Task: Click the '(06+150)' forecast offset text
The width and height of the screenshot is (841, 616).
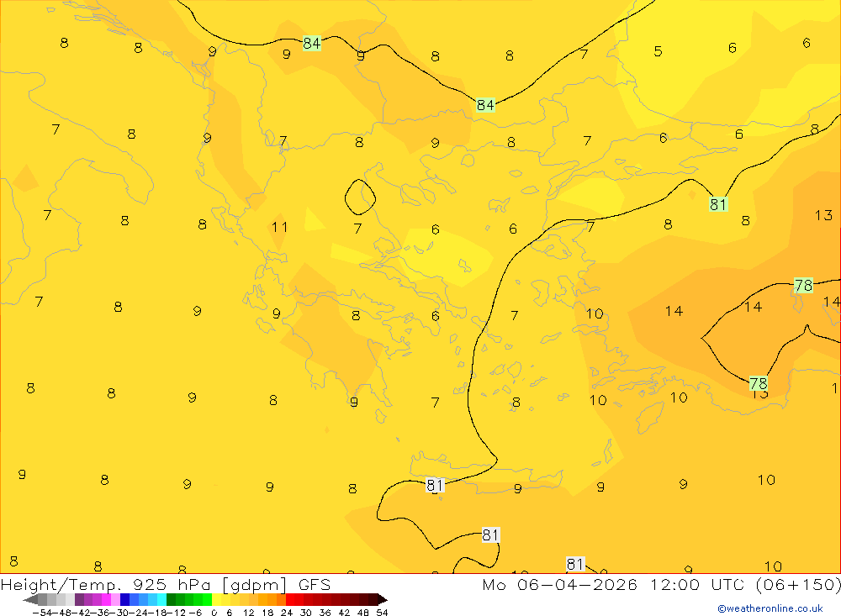Action: 797,584
